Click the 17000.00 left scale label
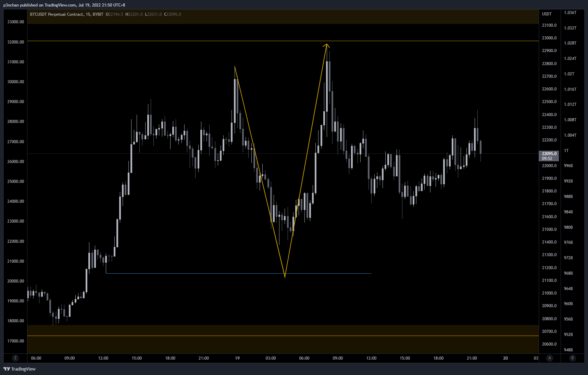This screenshot has width=588, height=375. [16, 341]
